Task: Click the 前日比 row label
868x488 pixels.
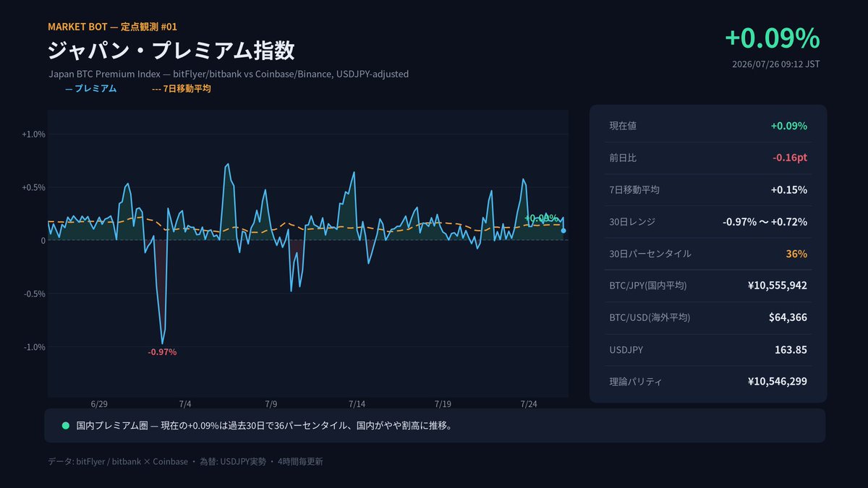Action: [x=623, y=158]
